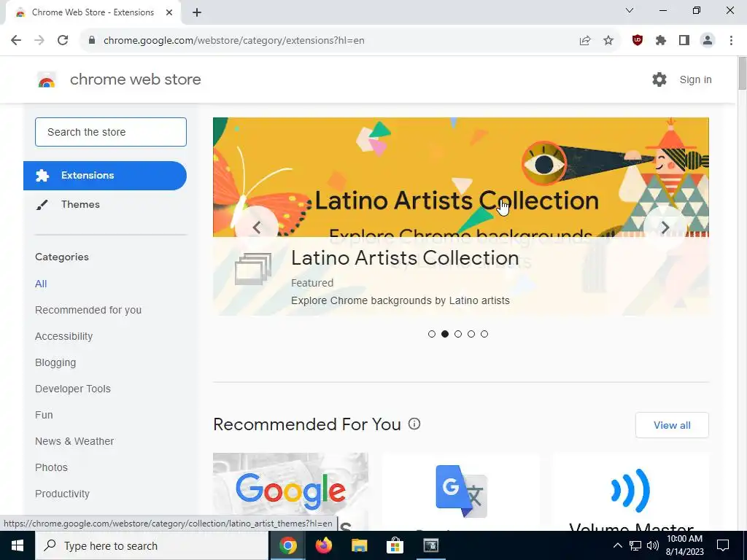Open the web store settings gear

coord(659,79)
